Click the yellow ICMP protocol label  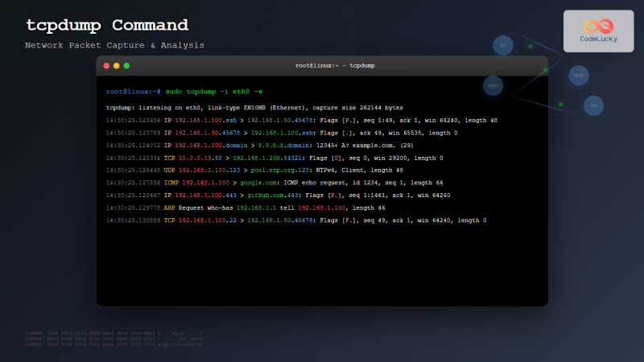(171, 183)
